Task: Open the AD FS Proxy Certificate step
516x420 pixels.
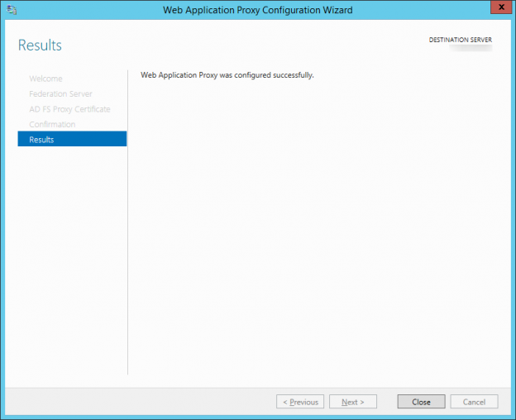Action: (69, 109)
